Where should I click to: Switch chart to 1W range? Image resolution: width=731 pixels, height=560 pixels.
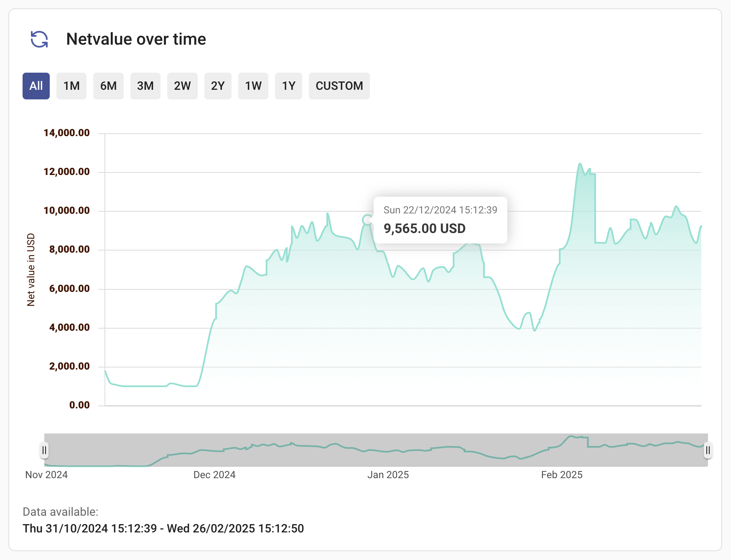pos(253,86)
